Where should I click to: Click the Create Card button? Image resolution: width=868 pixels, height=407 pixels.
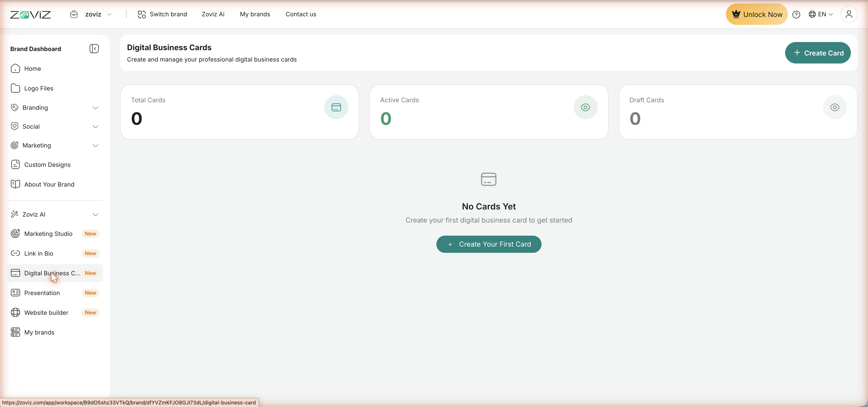(818, 53)
